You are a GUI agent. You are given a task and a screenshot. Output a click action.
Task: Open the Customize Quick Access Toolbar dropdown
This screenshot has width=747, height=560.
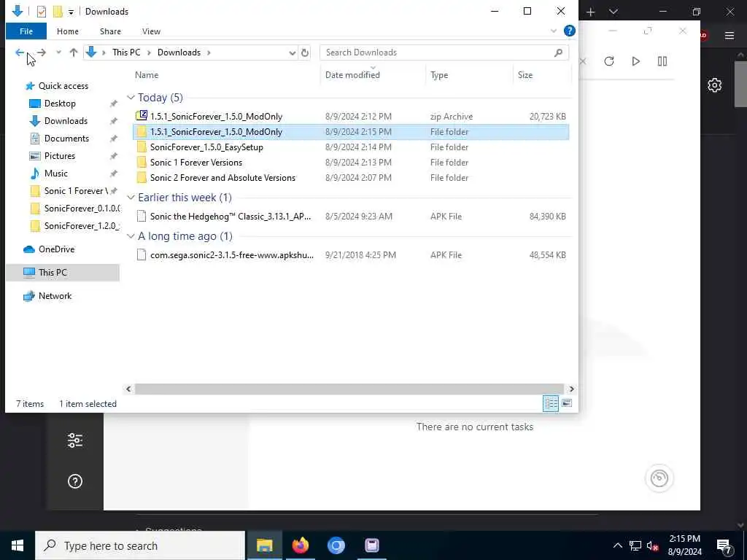(71, 12)
